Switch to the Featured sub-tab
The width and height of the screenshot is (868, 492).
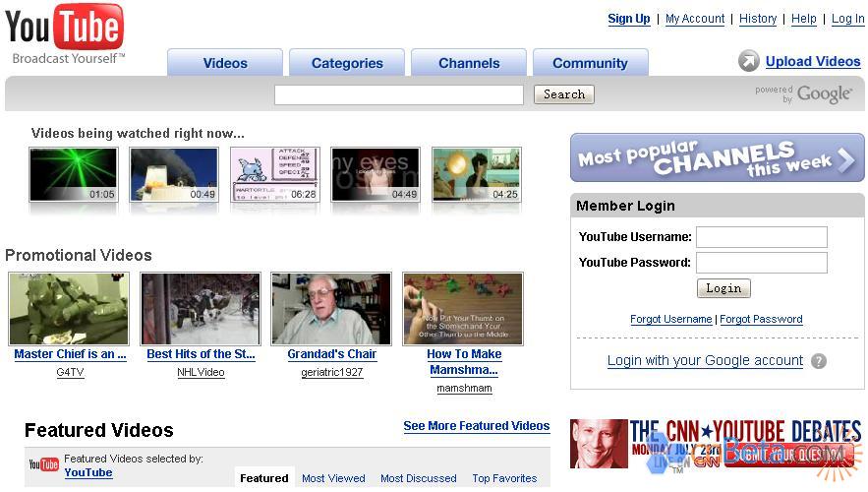pyautogui.click(x=264, y=477)
